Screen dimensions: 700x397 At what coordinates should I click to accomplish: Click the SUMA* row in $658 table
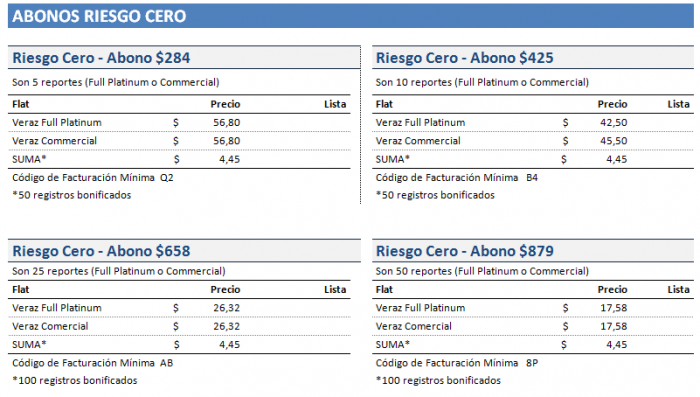click(x=179, y=344)
